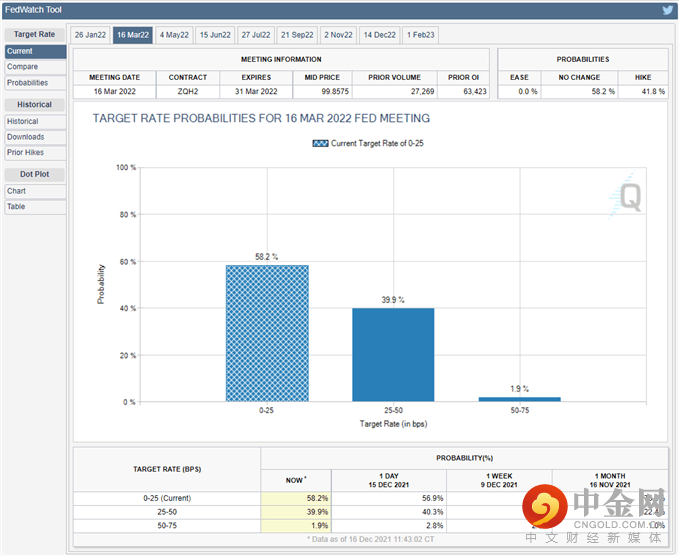Select the 1 Feb23 meeting tab
This screenshot has height=556, width=679.
pyautogui.click(x=421, y=35)
